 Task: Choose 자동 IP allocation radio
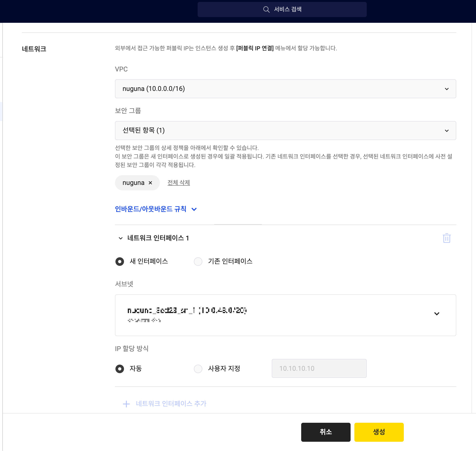120,369
